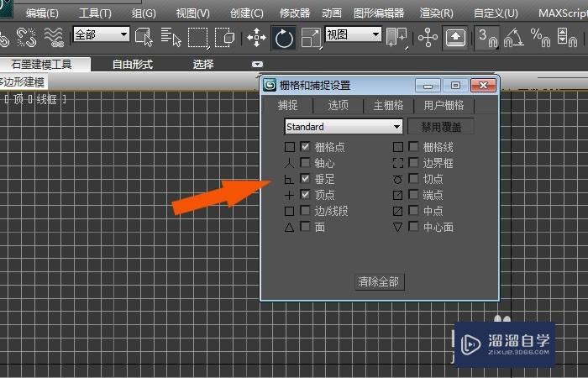Toggle the 3D Snaps button
Viewport: 588px width, 378px height.
[x=487, y=38]
